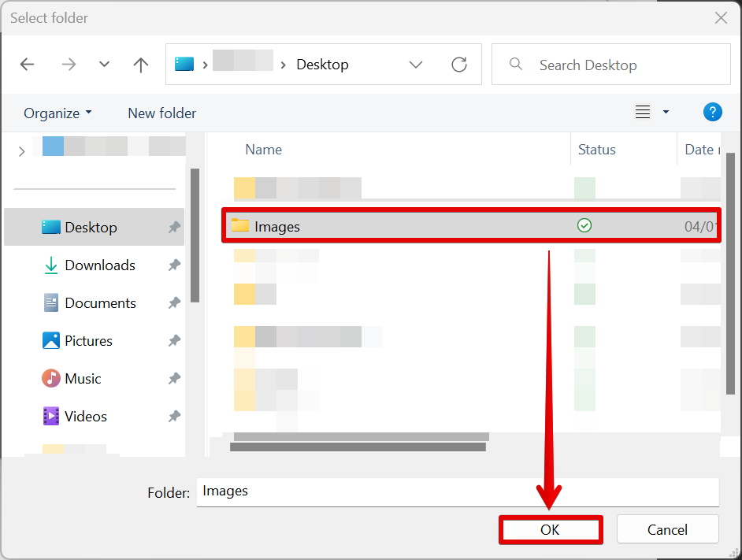The height and width of the screenshot is (560, 742).
Task: Select the Images folder row
Action: pos(471,226)
